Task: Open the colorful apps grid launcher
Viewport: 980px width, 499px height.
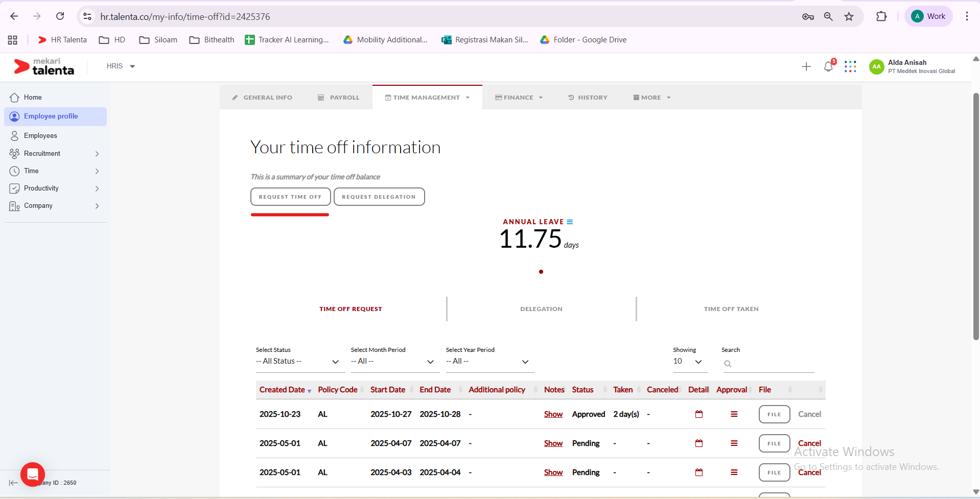Action: (850, 66)
